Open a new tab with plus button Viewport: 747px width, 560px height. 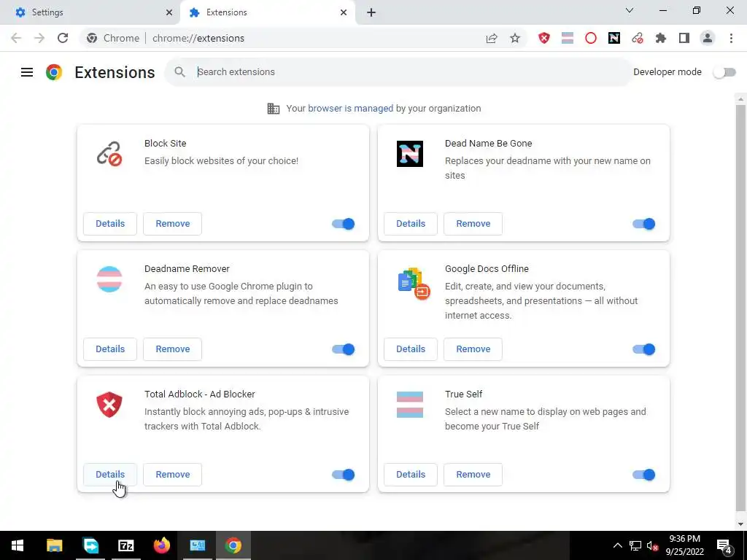(371, 12)
